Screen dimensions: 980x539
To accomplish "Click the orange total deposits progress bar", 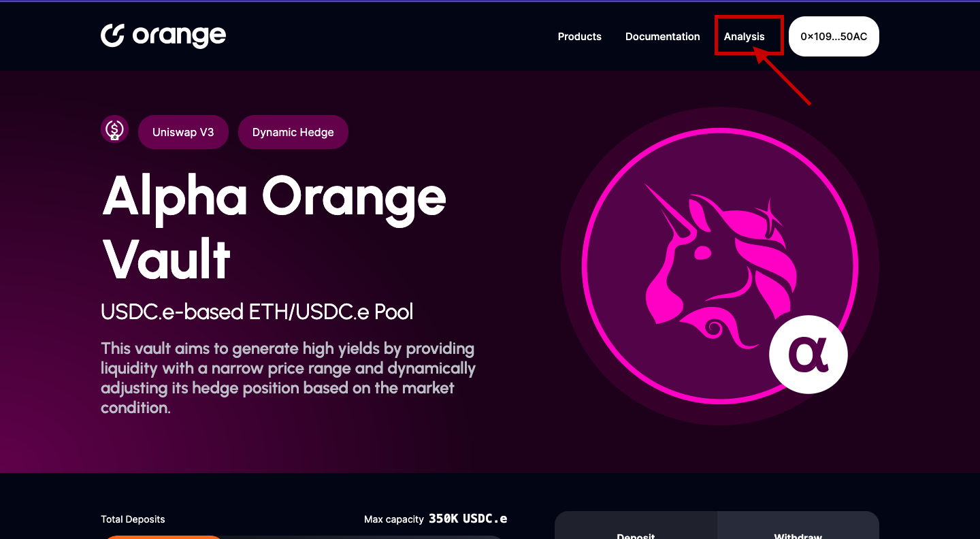I will [x=162, y=537].
